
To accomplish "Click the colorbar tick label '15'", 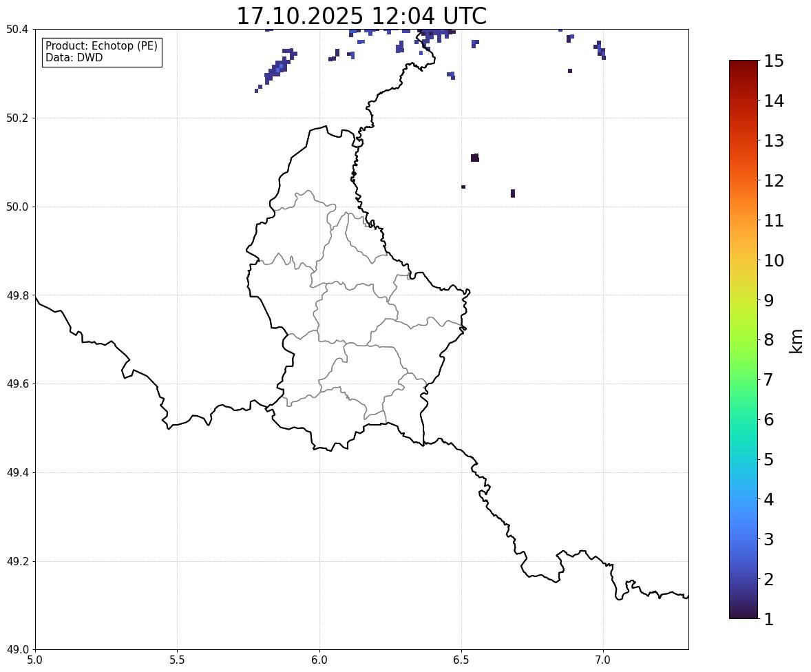I will pyautogui.click(x=774, y=61).
